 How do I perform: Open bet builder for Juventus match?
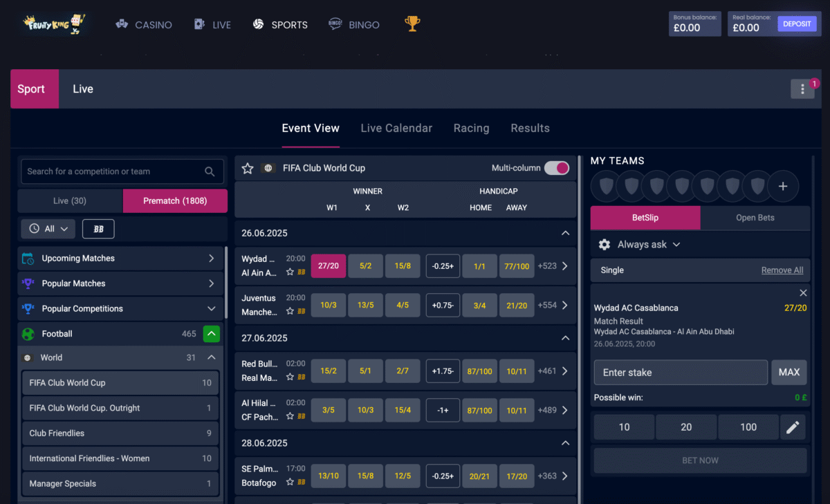[302, 312]
